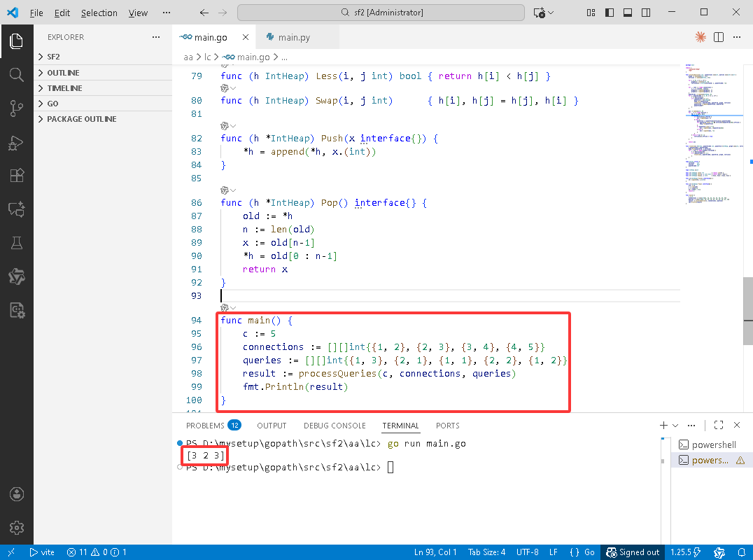Close the terminal panel
Image resolution: width=753 pixels, height=560 pixels.
(x=737, y=425)
